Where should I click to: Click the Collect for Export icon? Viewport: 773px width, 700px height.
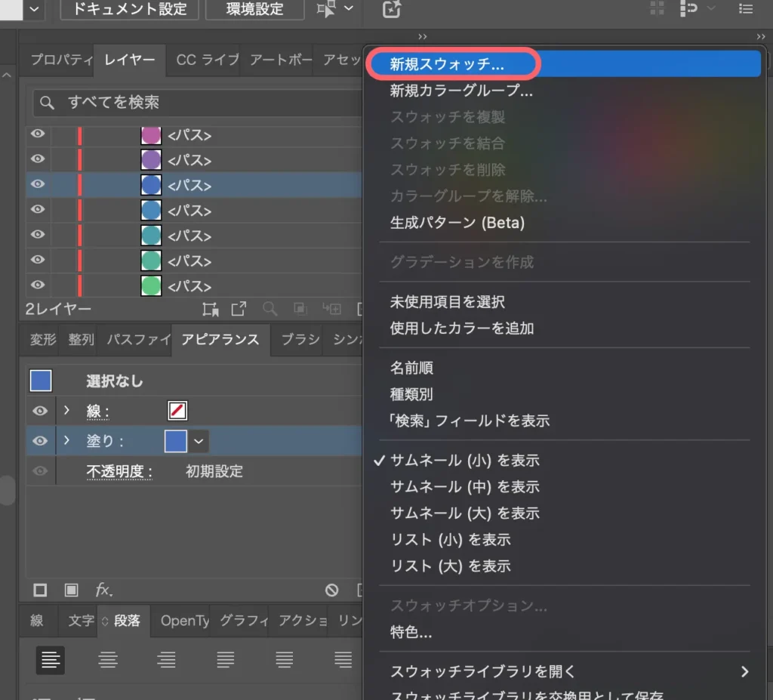(x=211, y=310)
